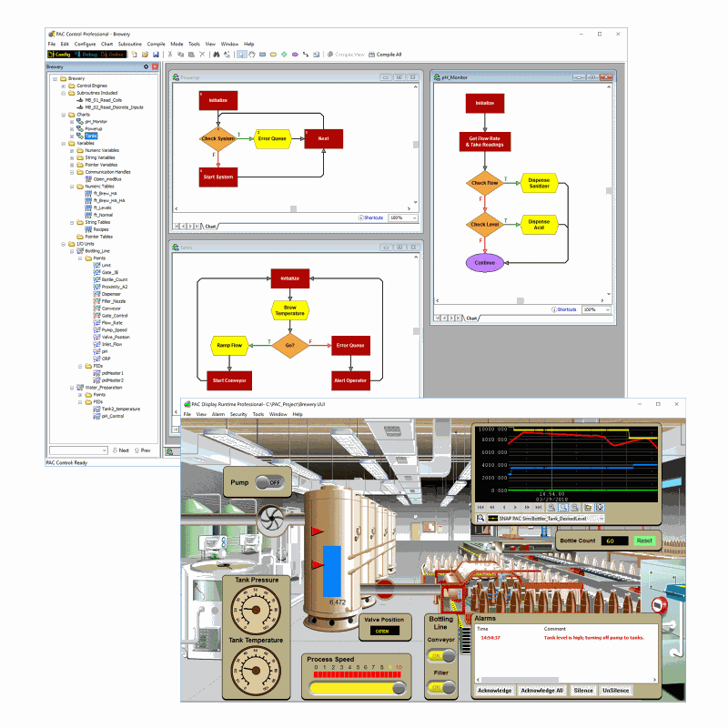Adjust the Process Speed slider knob
728x728 pixels.
point(398,689)
